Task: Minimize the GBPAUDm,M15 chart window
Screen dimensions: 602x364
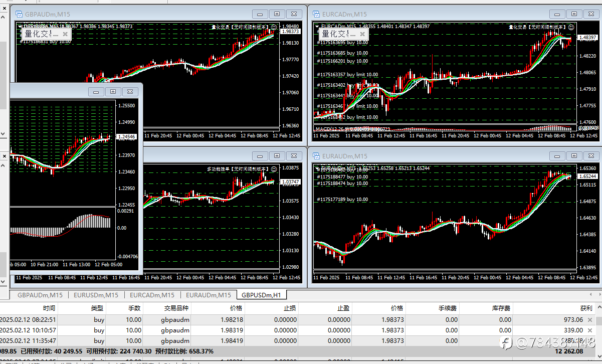Action: click(x=259, y=14)
